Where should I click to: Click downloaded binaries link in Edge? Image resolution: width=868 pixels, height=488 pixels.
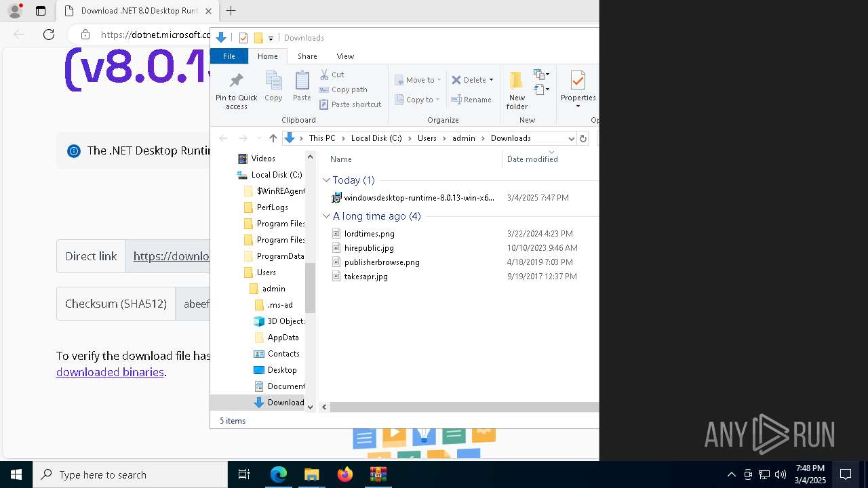[110, 372]
